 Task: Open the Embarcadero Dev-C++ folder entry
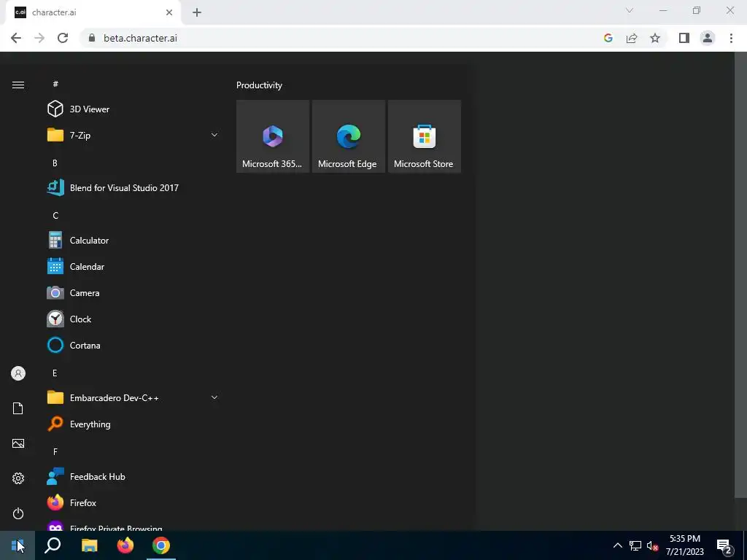[x=133, y=397]
